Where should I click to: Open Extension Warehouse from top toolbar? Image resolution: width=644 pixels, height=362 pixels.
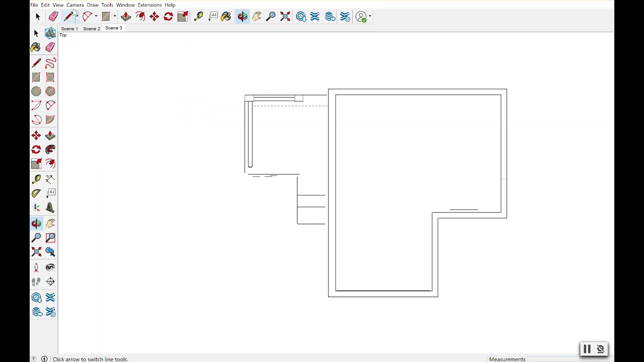click(x=315, y=17)
